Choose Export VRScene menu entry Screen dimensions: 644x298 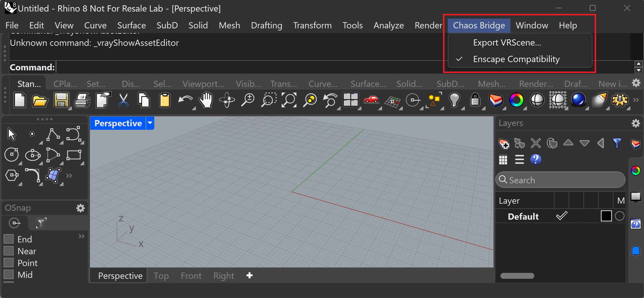click(x=520, y=43)
